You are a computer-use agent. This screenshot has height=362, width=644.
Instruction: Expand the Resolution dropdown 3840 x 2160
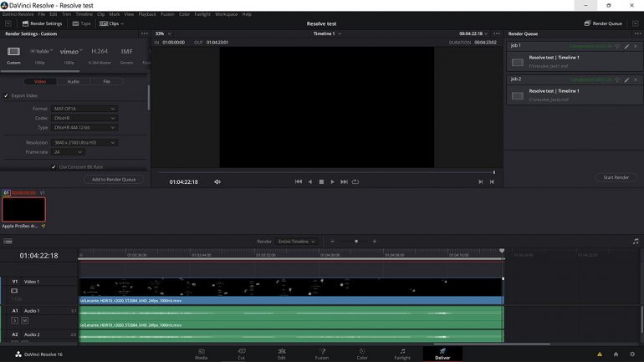84,143
